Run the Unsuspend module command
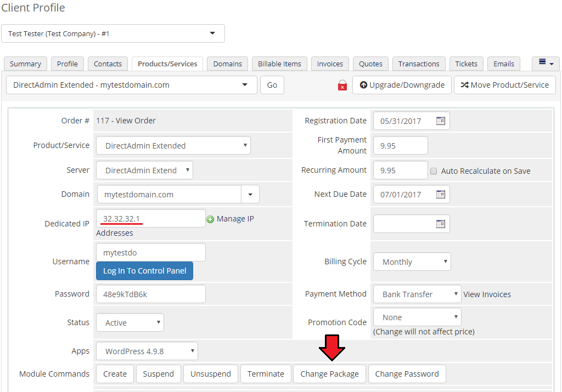The width and height of the screenshot is (562, 392). (x=211, y=374)
